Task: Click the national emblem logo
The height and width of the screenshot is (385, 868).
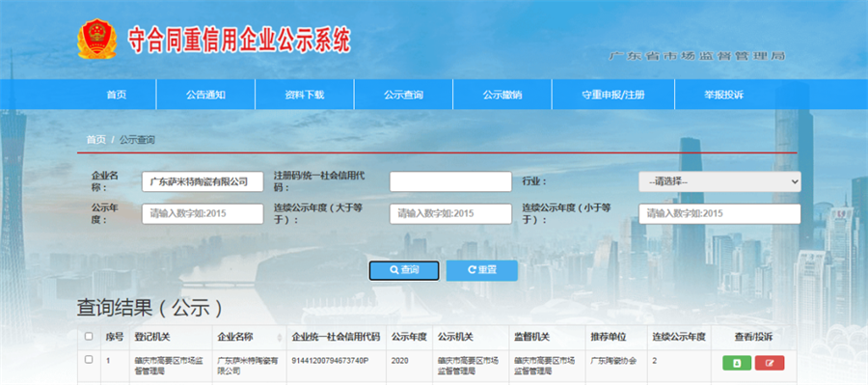Action: (96, 40)
